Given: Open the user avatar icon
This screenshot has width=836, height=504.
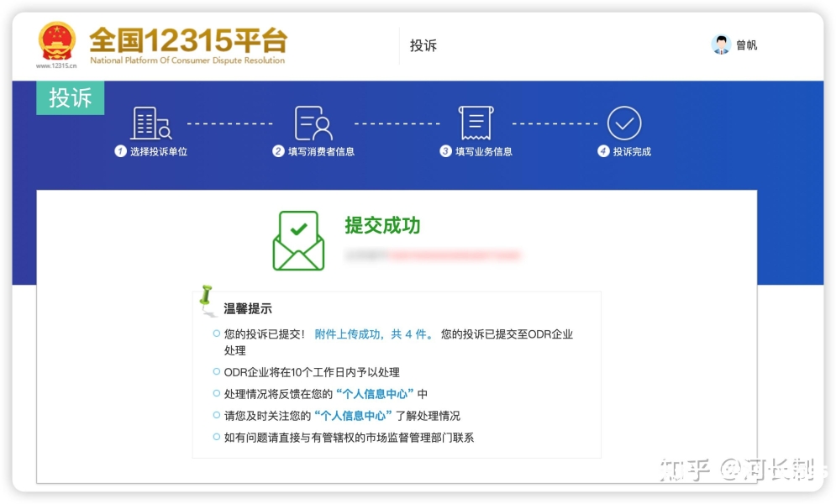Looking at the screenshot, I should point(721,45).
